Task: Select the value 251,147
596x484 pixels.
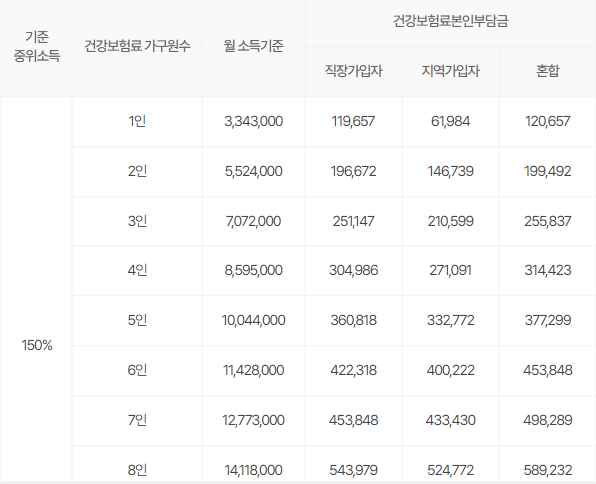Action: click(x=353, y=221)
